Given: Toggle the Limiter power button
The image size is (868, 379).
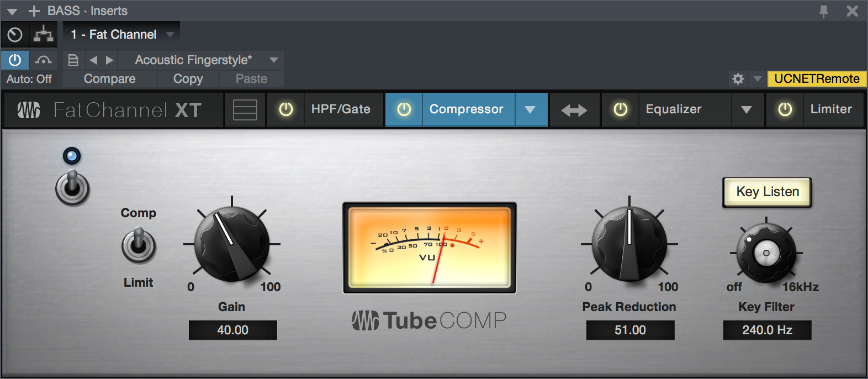Looking at the screenshot, I should point(785,110).
